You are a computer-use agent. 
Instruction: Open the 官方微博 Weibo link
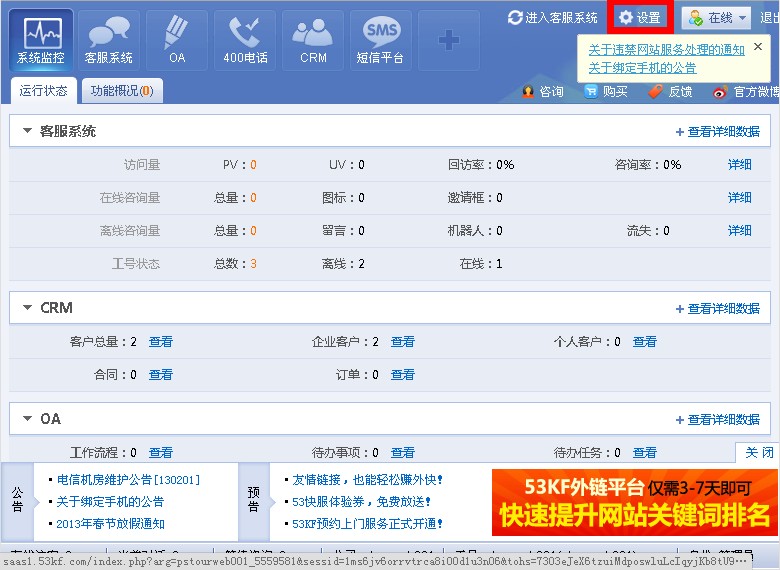pos(746,91)
